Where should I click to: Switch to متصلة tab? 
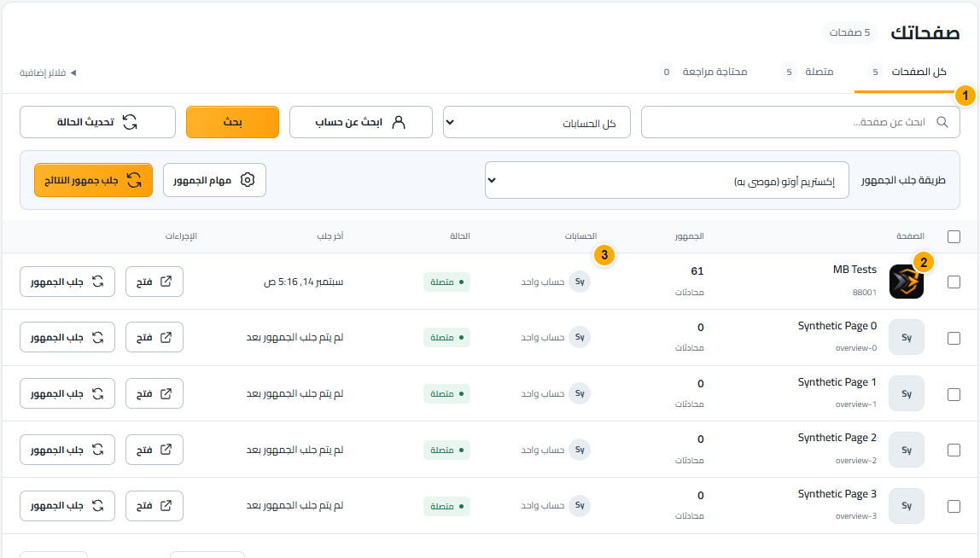(x=808, y=73)
